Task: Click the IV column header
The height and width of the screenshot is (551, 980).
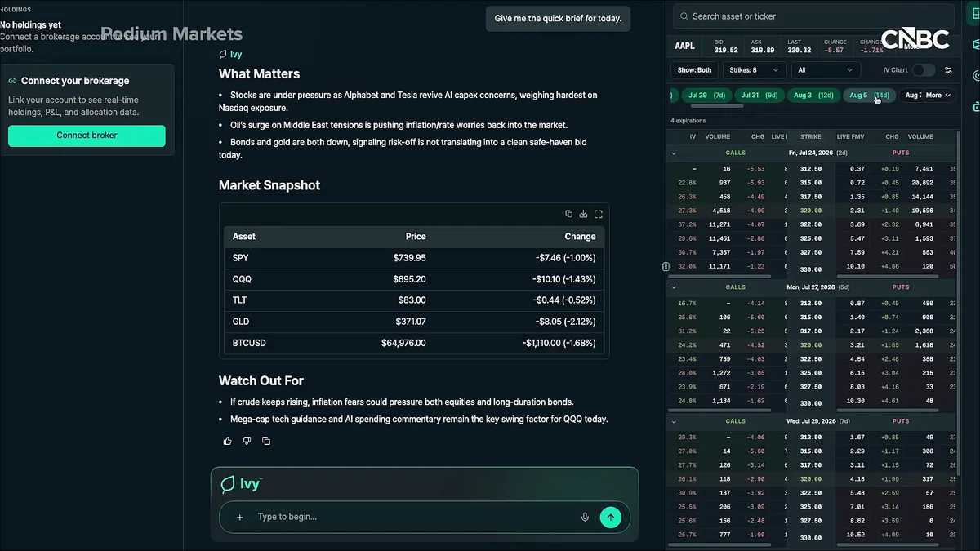Action: pos(693,137)
